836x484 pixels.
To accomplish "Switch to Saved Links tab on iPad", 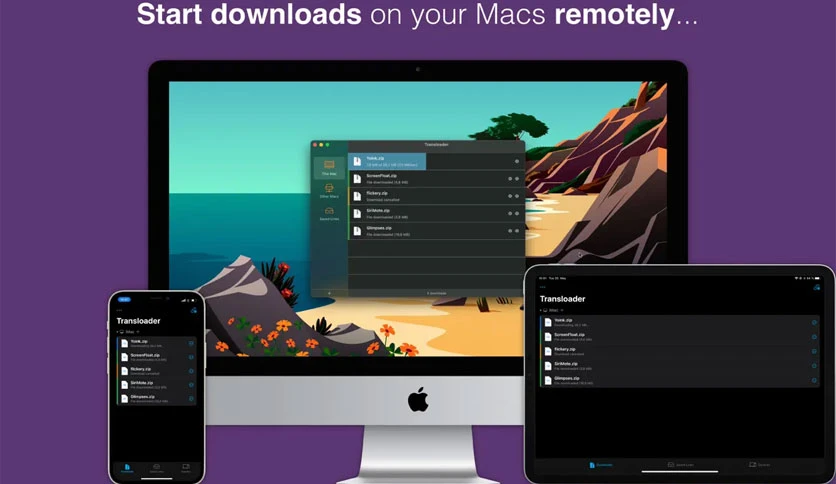I will pos(681,465).
